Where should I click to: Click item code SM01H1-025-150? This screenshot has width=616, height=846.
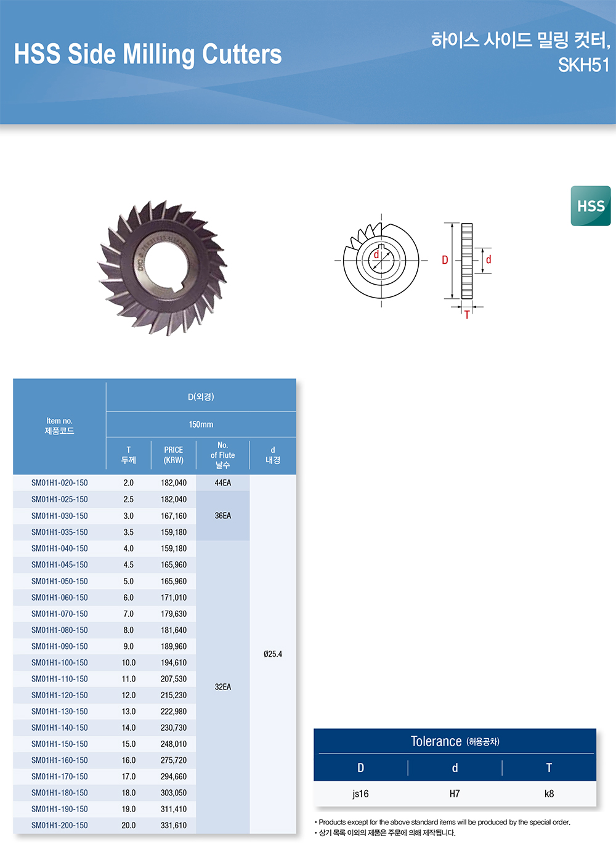59,500
